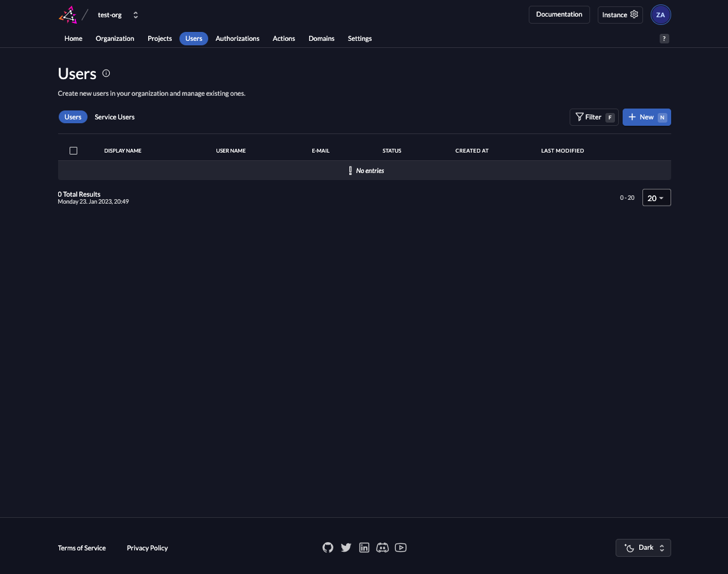728x574 pixels.
Task: Click the User Name column header
Action: [x=231, y=151]
